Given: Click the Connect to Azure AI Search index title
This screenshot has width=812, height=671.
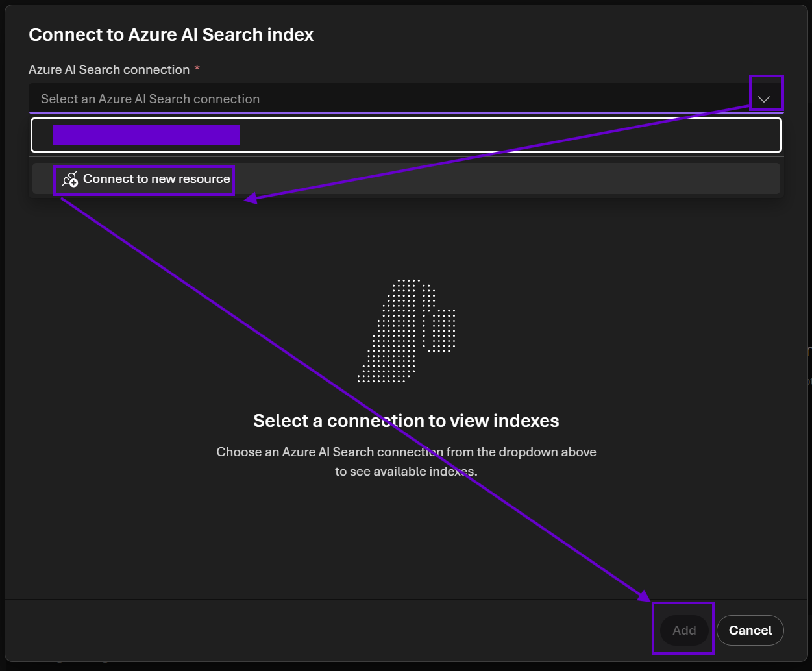Looking at the screenshot, I should [171, 34].
